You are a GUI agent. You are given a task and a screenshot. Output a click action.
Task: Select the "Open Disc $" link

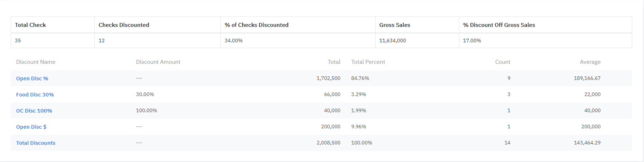(31, 127)
